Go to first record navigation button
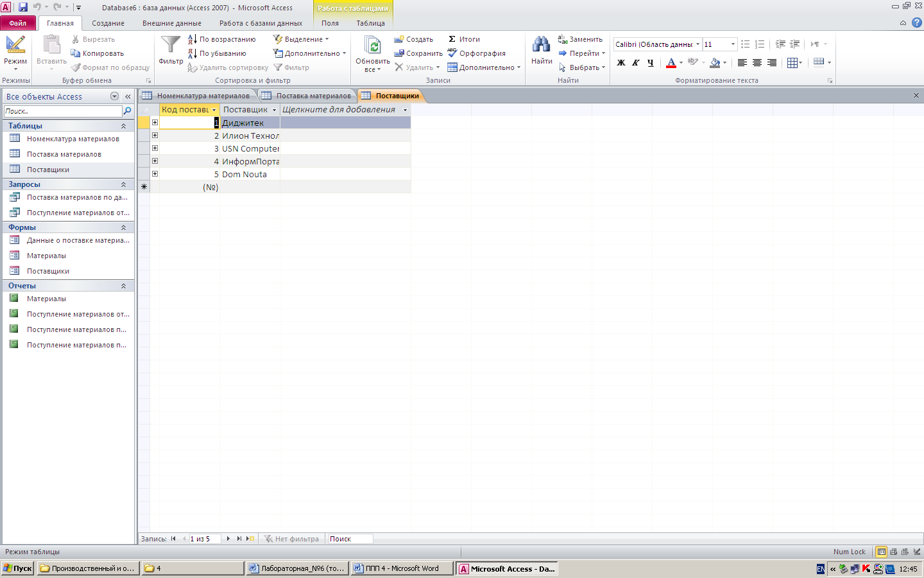 pos(173,539)
